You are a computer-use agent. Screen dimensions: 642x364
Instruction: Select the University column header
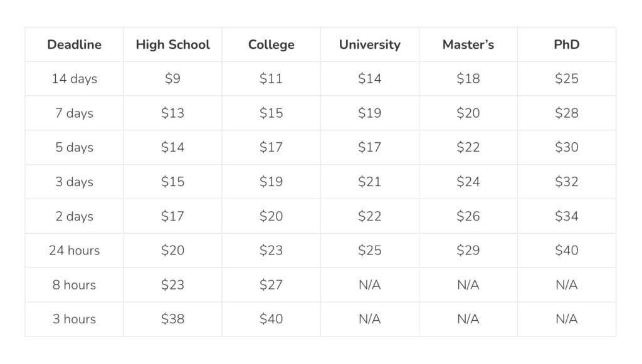pos(370,44)
